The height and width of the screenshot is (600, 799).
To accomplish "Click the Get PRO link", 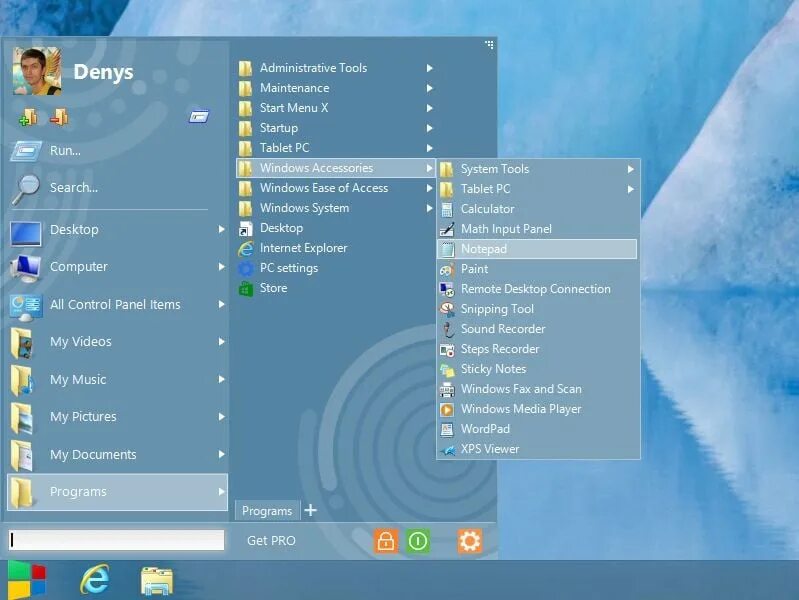I will coord(271,541).
